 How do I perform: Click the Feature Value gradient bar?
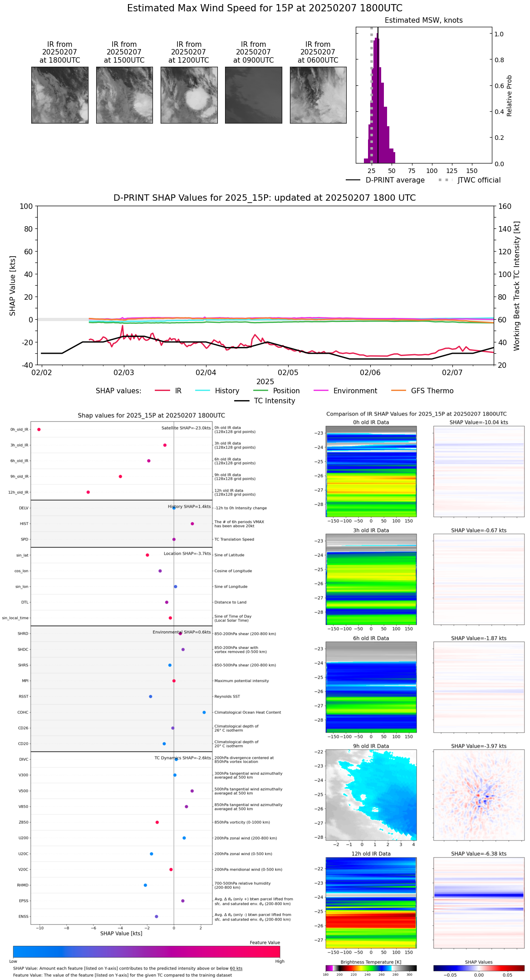147,951
